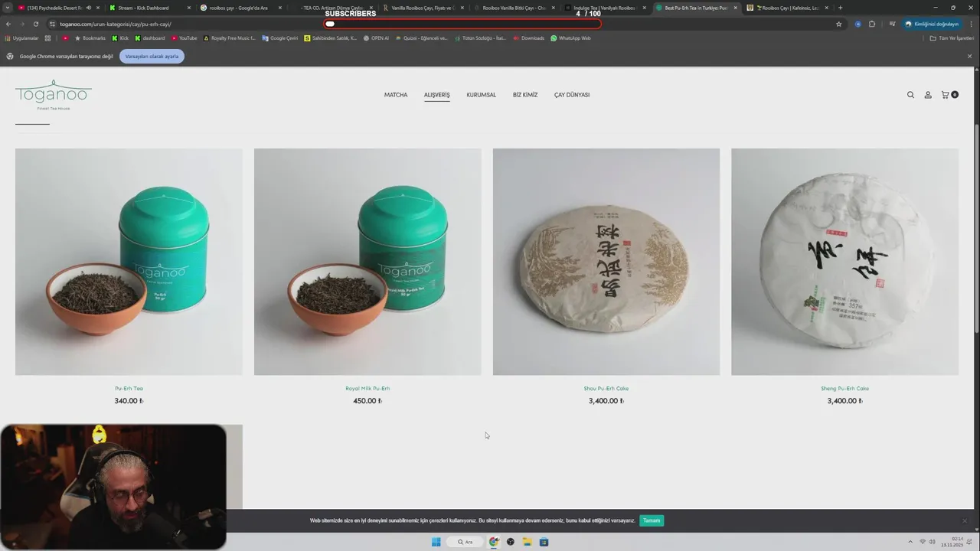Viewport: 980px width, 551px height.
Task: Click the Shou Pu-Erh Cake image
Action: coord(606,262)
